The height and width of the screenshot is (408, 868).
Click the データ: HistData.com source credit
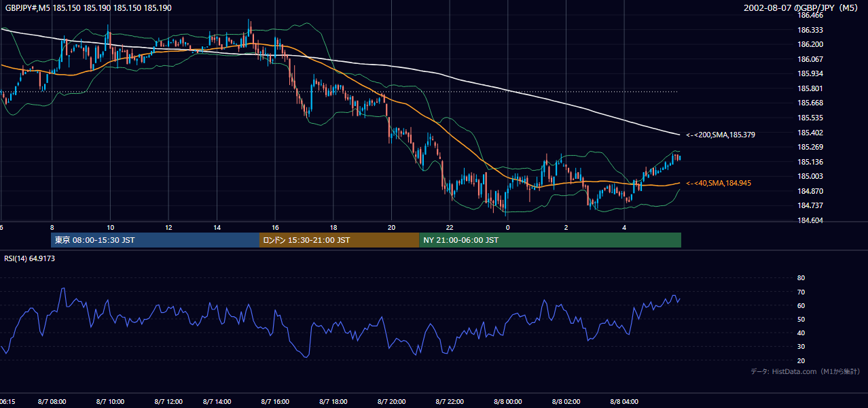click(x=805, y=371)
